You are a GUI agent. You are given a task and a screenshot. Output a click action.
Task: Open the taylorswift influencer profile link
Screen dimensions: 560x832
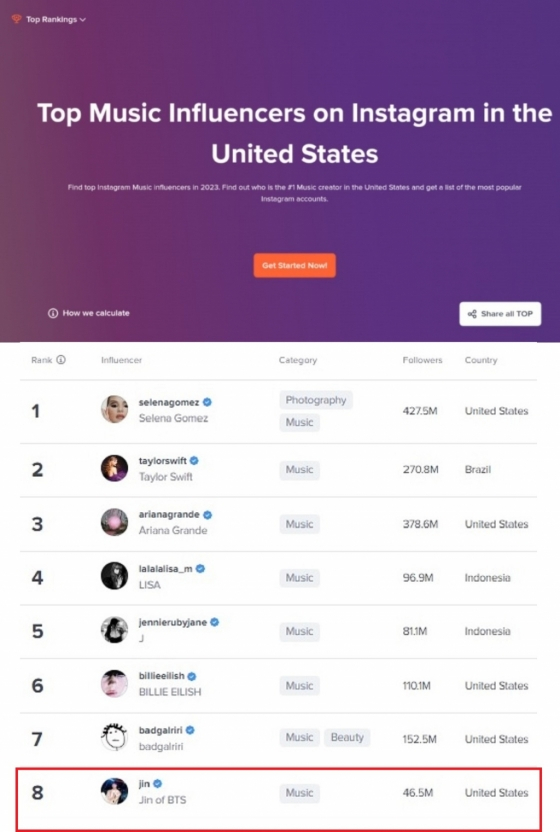pos(162,461)
